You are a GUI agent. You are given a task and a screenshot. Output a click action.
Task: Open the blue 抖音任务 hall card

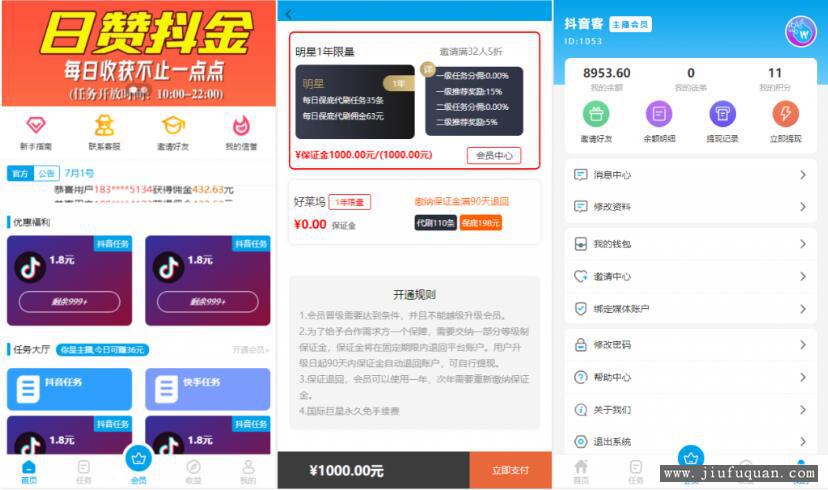69,389
